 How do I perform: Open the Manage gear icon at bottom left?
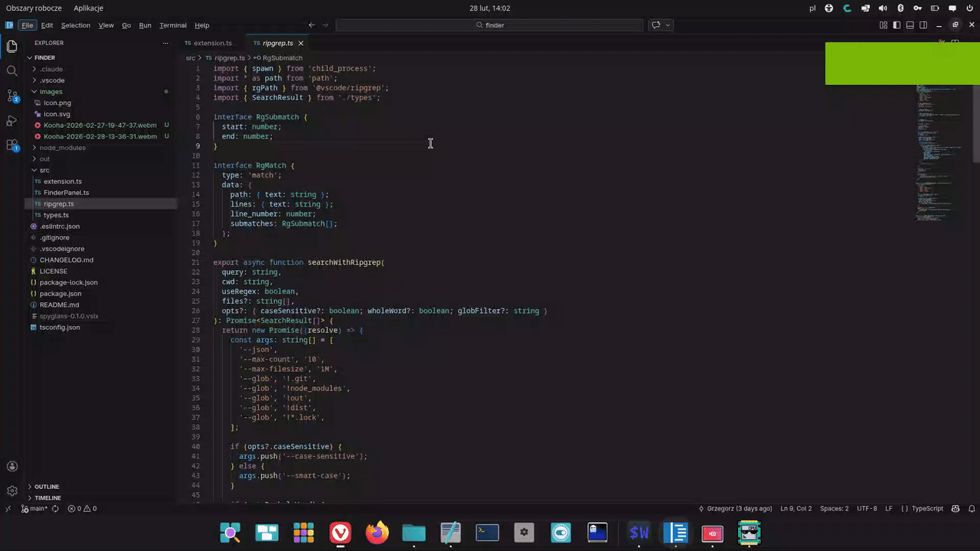11,491
